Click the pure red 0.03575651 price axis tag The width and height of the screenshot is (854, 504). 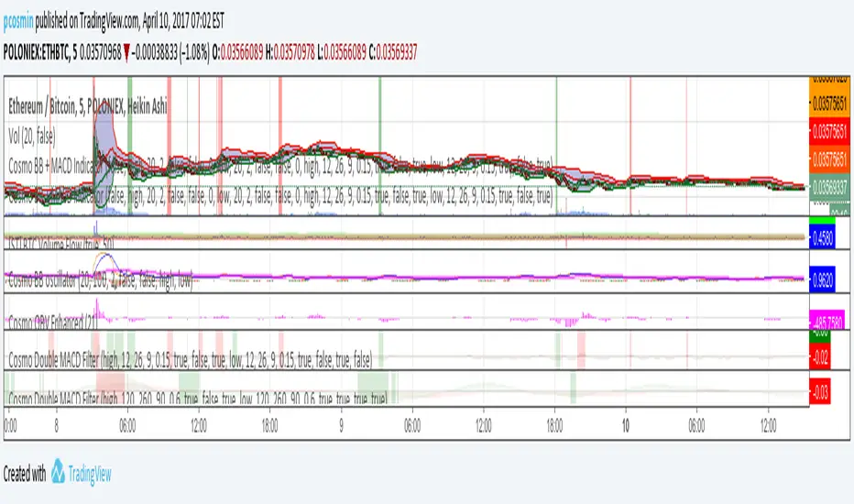pos(829,131)
